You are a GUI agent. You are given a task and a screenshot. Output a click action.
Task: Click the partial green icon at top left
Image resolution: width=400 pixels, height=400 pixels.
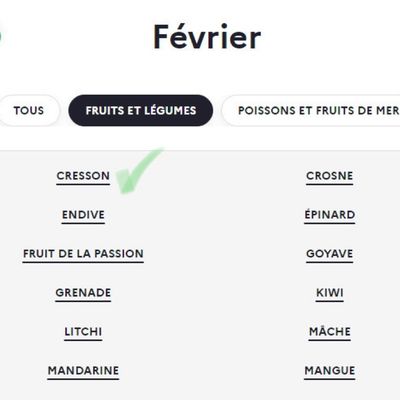click(1, 36)
